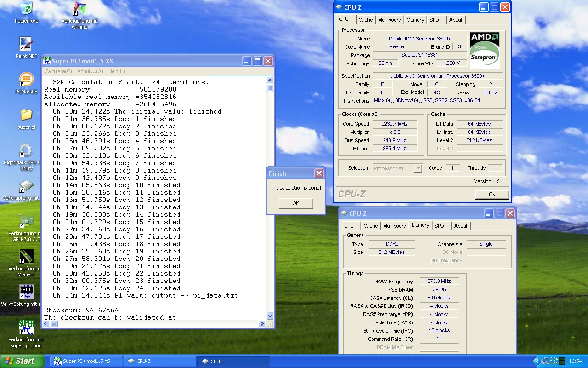Click the Core Speed 2239.7 MHz field

pos(395,124)
